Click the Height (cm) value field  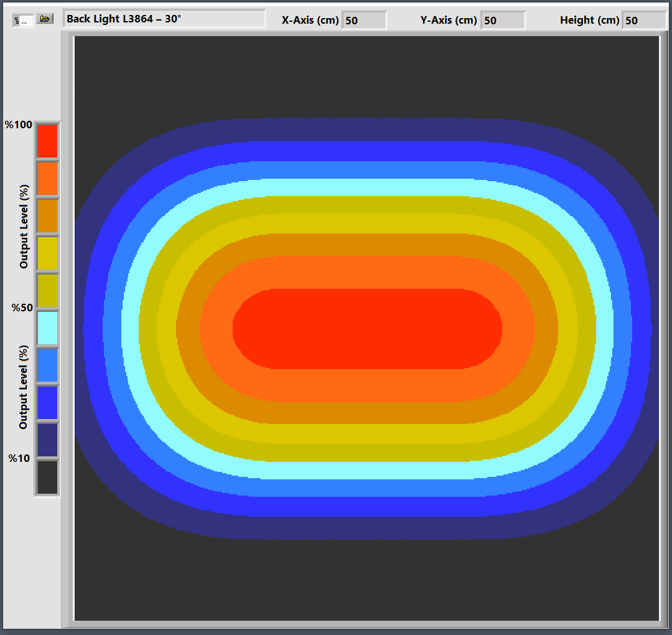643,21
